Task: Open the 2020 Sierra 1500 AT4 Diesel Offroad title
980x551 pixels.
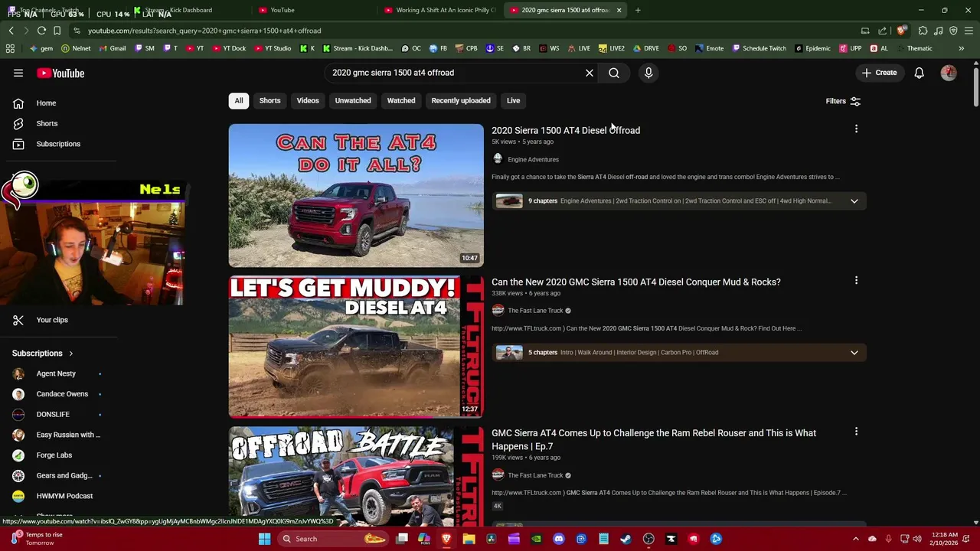Action: click(x=566, y=130)
